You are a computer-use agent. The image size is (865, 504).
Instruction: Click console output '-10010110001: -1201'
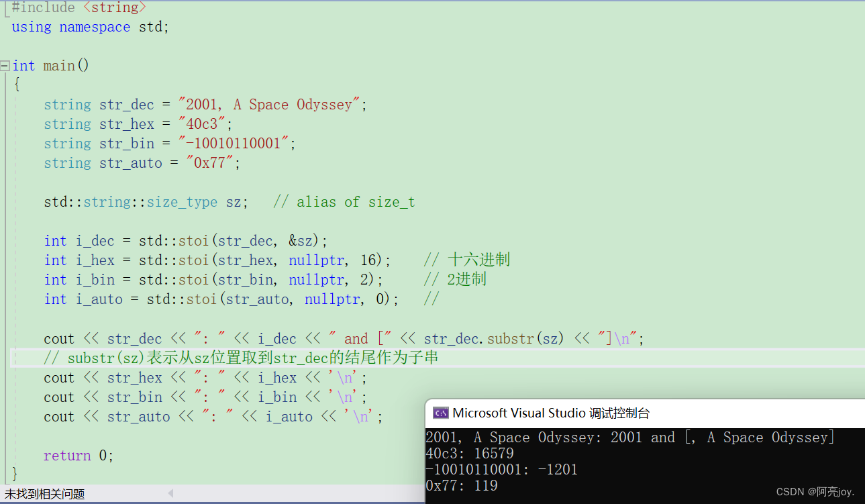click(x=502, y=470)
